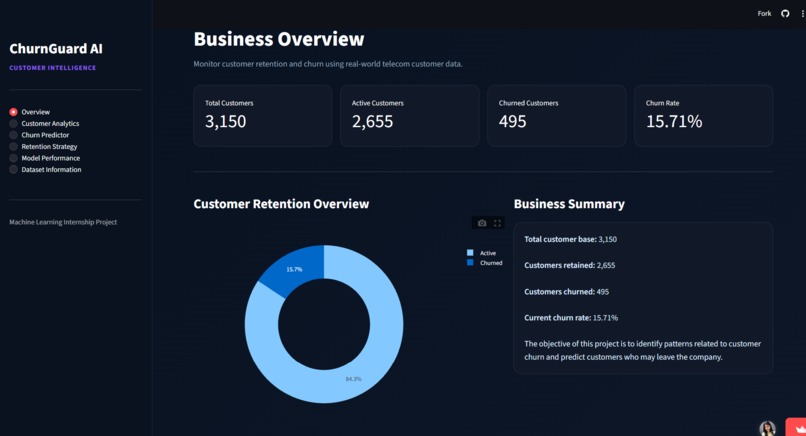Click the Machine Learning Internship Project text
The image size is (806, 436).
[x=63, y=222]
